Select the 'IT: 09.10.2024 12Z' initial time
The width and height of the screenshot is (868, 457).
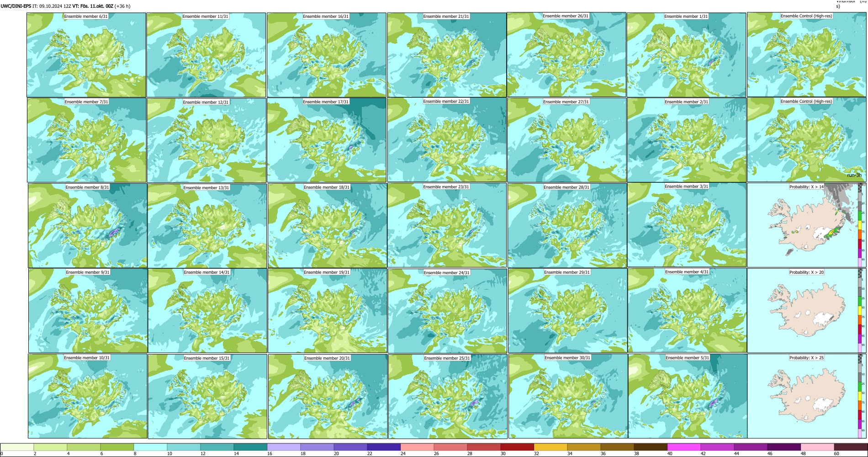pos(52,6)
